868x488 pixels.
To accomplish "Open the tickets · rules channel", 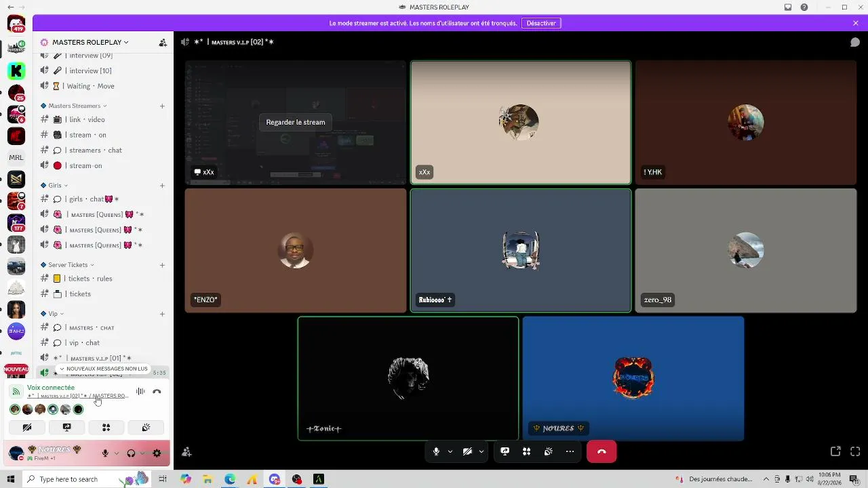I will [103, 279].
